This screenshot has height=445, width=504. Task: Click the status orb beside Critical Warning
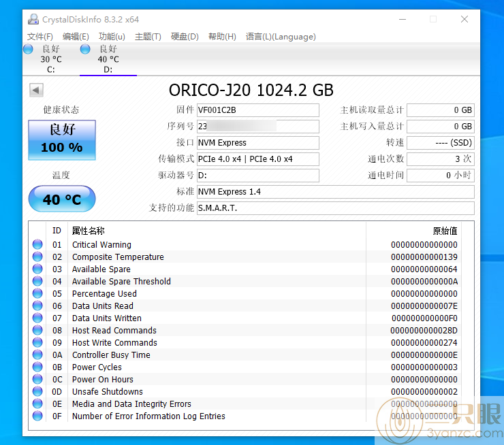point(37,244)
